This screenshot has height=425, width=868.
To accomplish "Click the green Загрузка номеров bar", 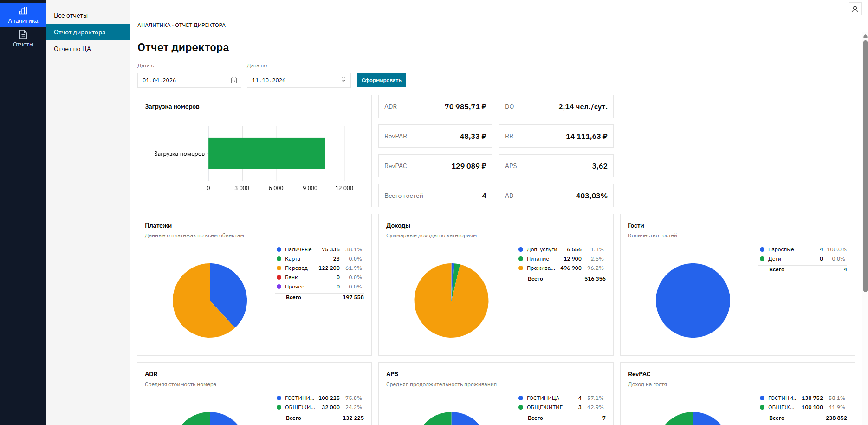I will point(267,153).
